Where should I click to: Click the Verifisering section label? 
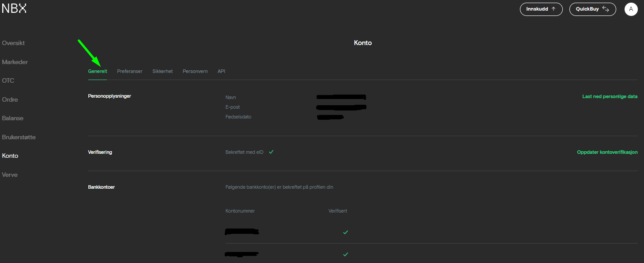[100, 152]
